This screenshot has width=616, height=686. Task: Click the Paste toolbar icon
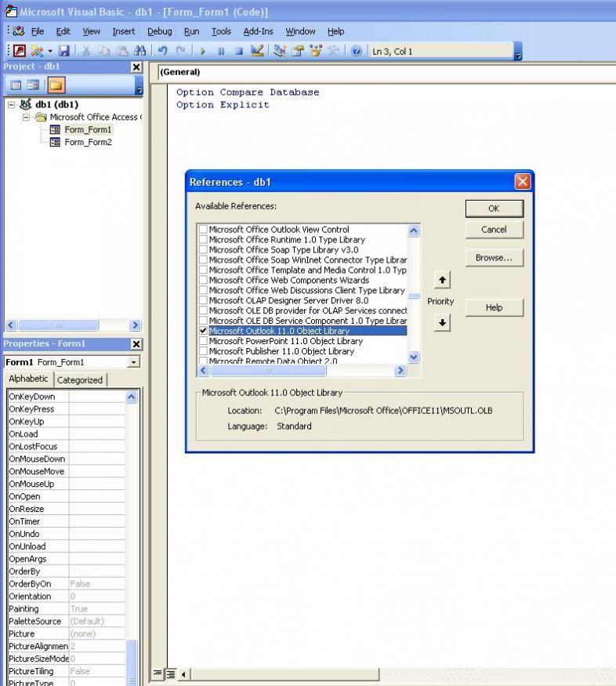pos(122,51)
